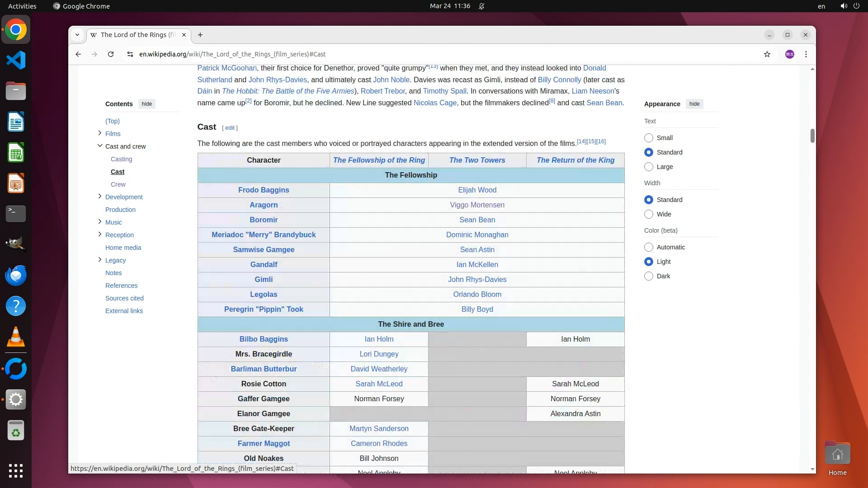
Task: Collapse the Cast and crew section
Action: tap(99, 145)
